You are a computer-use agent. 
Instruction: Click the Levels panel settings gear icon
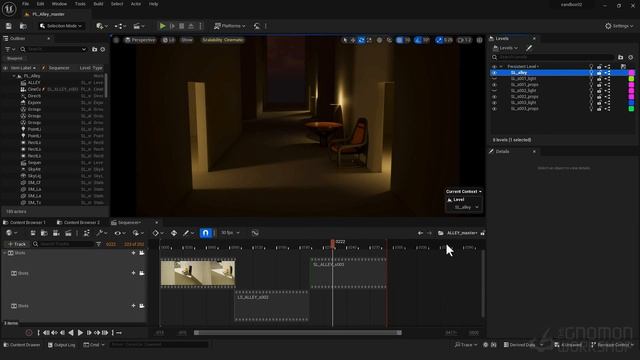[630, 58]
